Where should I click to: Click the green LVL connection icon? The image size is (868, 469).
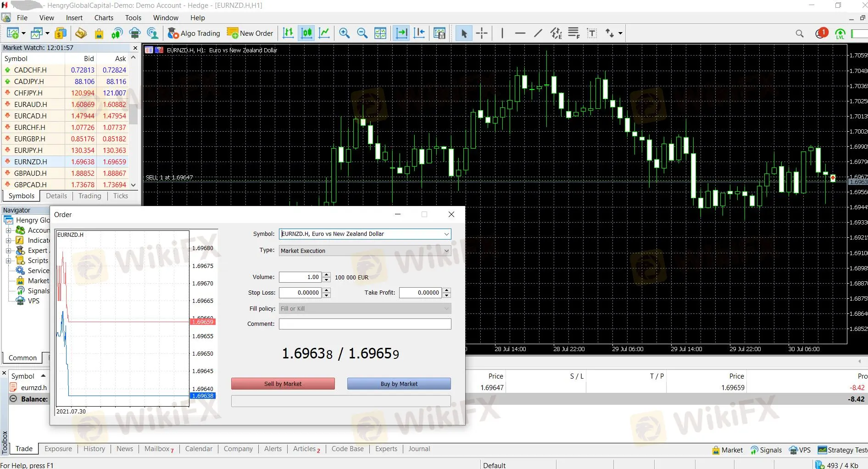[x=840, y=33]
